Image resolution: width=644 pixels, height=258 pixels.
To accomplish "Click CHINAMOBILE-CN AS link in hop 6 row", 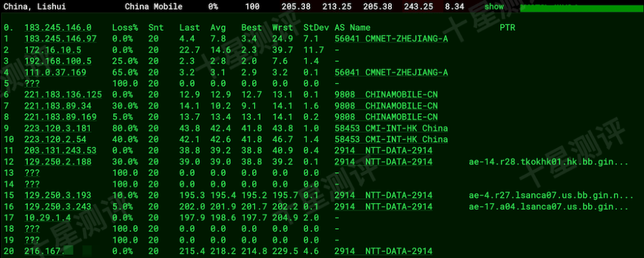I will [386, 95].
